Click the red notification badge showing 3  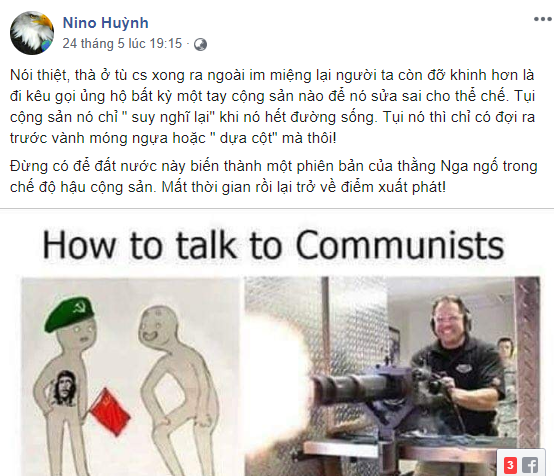[x=510, y=465]
